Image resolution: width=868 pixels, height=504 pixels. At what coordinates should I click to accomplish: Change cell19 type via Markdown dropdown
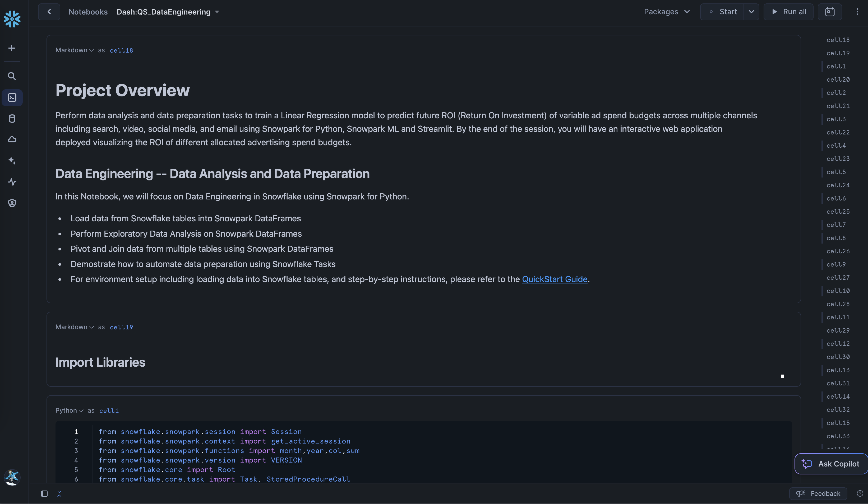(74, 327)
